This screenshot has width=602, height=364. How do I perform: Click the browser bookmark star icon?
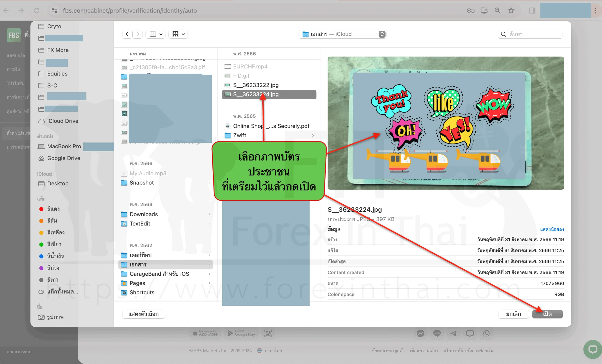pos(511,11)
